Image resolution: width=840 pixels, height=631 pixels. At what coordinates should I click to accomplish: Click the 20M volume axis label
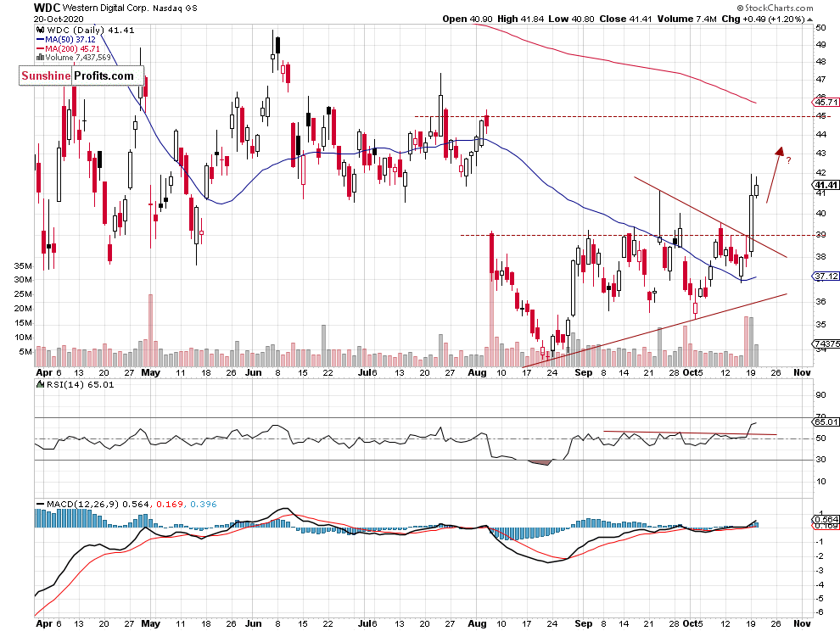coord(23,309)
